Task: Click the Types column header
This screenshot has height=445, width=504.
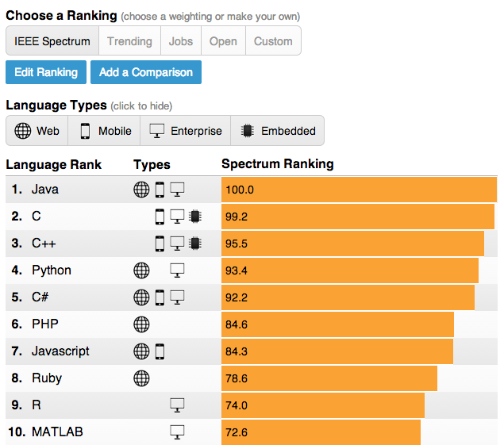Action: pyautogui.click(x=152, y=165)
